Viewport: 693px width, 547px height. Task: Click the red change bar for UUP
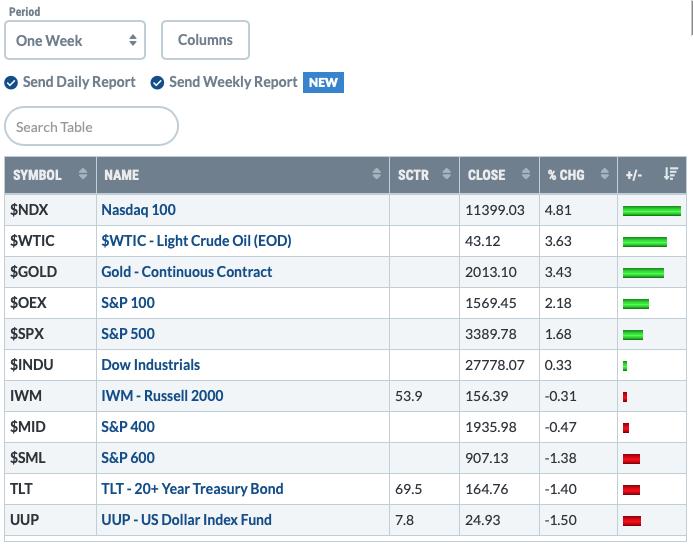point(632,520)
